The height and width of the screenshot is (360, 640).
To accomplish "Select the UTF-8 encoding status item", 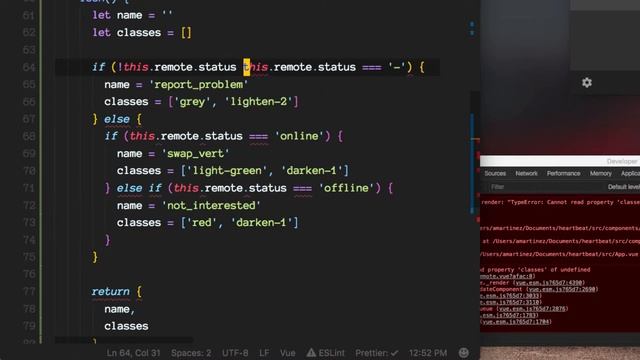I will tap(235, 353).
